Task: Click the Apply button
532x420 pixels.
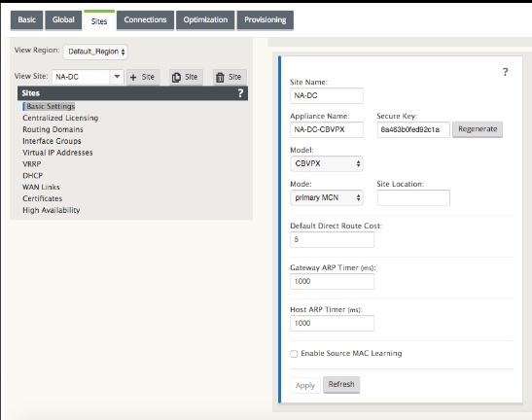Action: click(x=305, y=385)
